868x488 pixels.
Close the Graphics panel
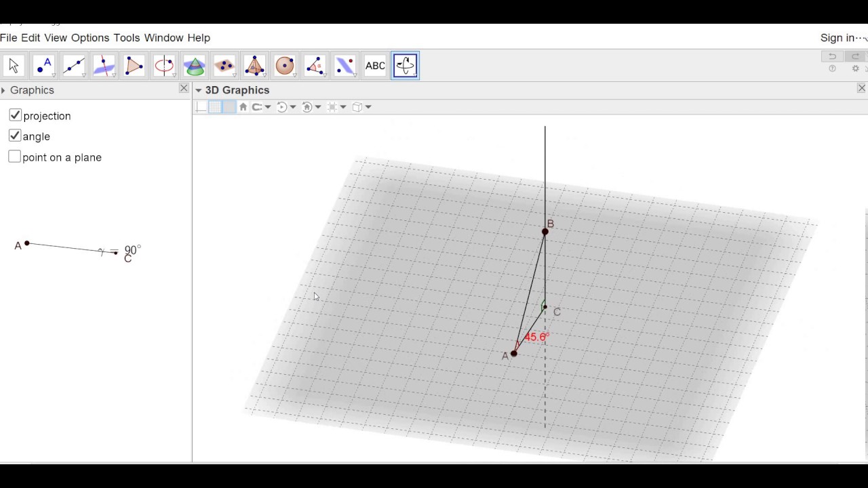(184, 89)
